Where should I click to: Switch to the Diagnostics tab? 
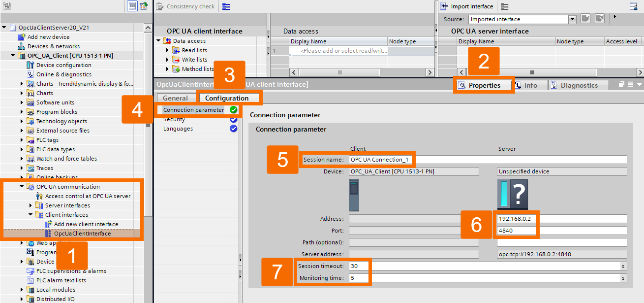point(579,85)
